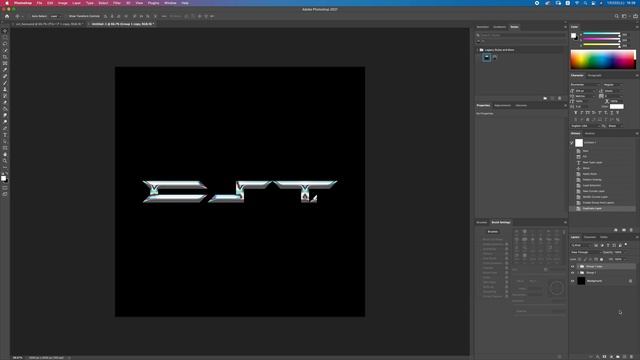Add layer style fx in Layers panel
The image size is (640, 360).
[x=598, y=357]
